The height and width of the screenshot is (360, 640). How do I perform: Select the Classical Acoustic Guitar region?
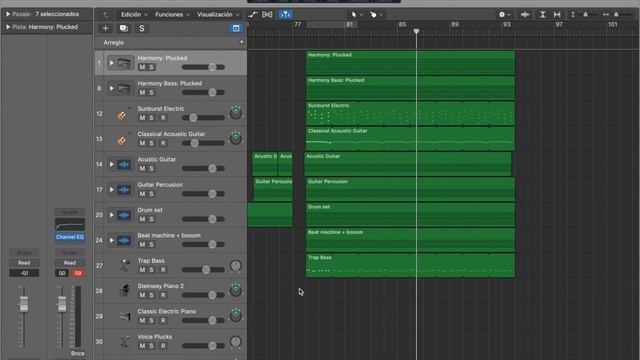(410, 139)
